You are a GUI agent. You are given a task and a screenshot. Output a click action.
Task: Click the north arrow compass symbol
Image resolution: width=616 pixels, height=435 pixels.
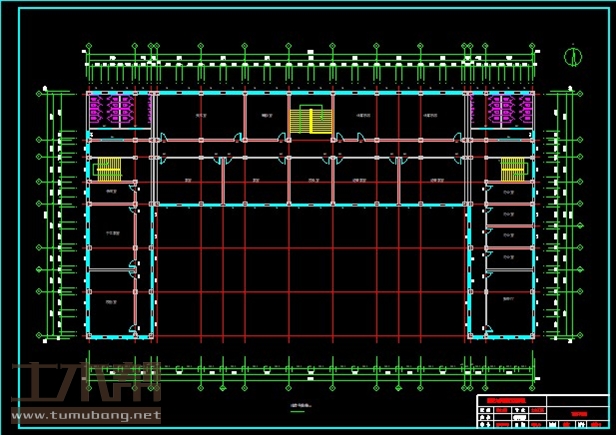click(x=573, y=55)
